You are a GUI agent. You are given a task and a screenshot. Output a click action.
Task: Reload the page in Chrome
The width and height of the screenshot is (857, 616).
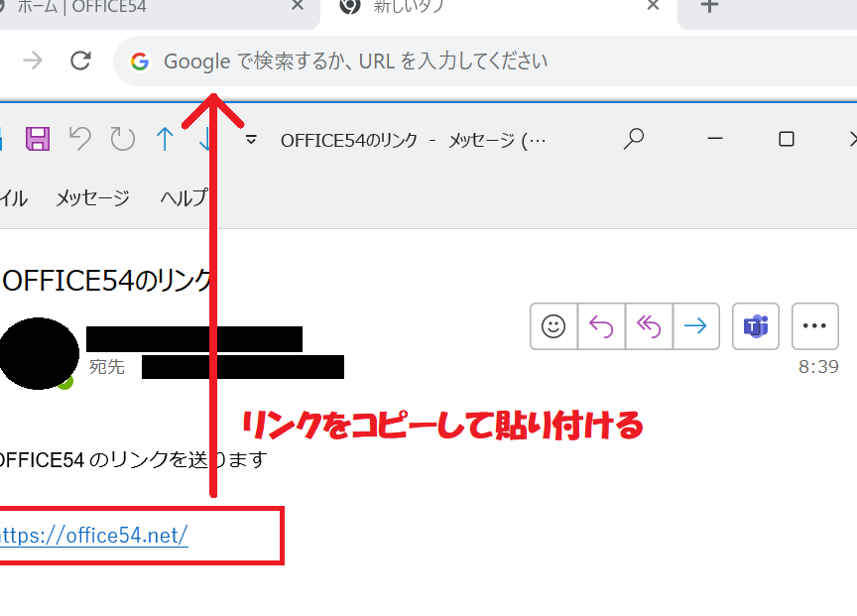80,62
